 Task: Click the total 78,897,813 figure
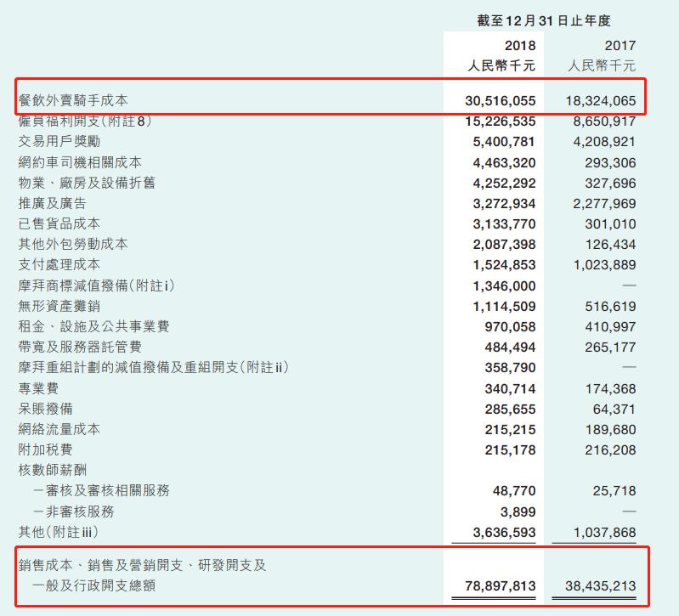501,585
